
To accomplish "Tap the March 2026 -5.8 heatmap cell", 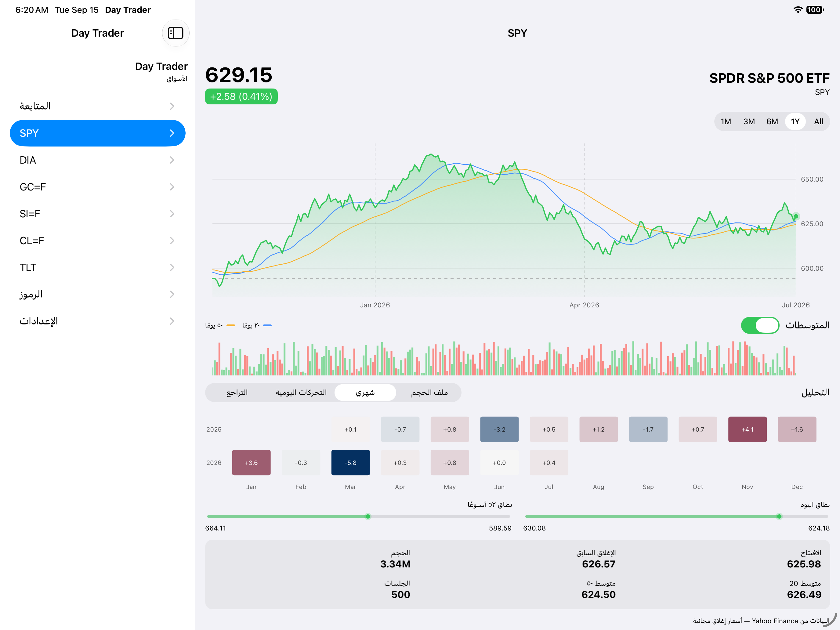I will [350, 462].
